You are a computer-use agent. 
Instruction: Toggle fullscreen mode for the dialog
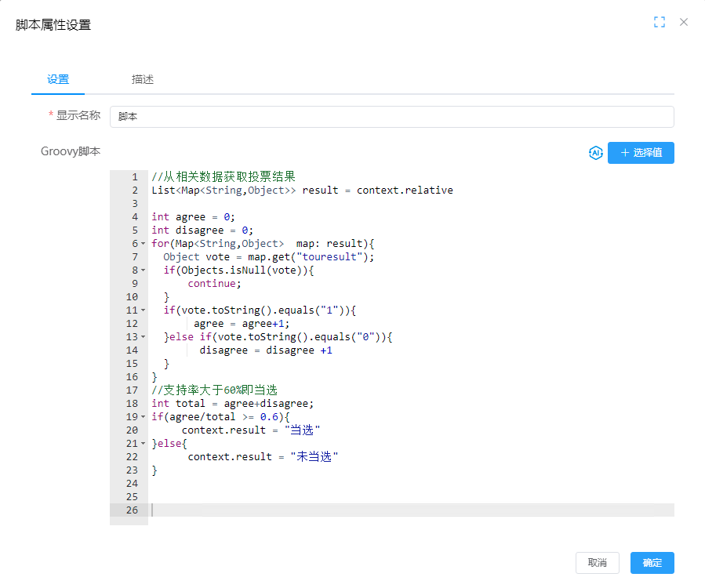pos(660,23)
